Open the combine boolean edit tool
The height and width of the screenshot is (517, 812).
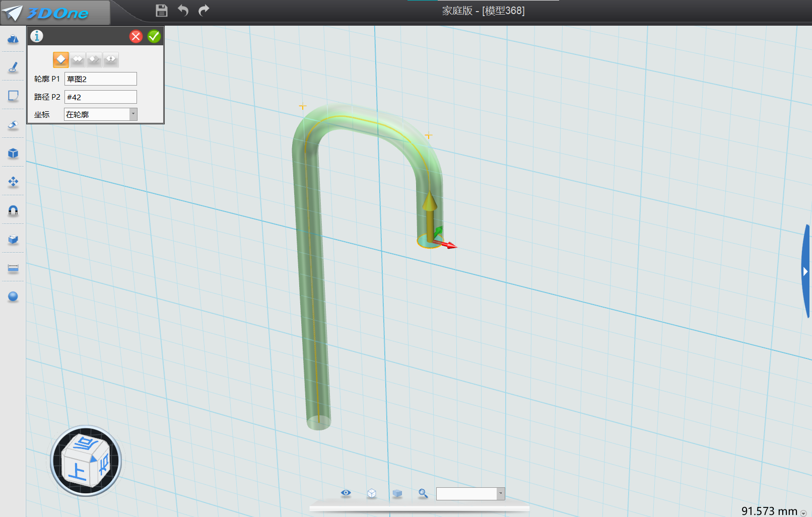tap(13, 239)
